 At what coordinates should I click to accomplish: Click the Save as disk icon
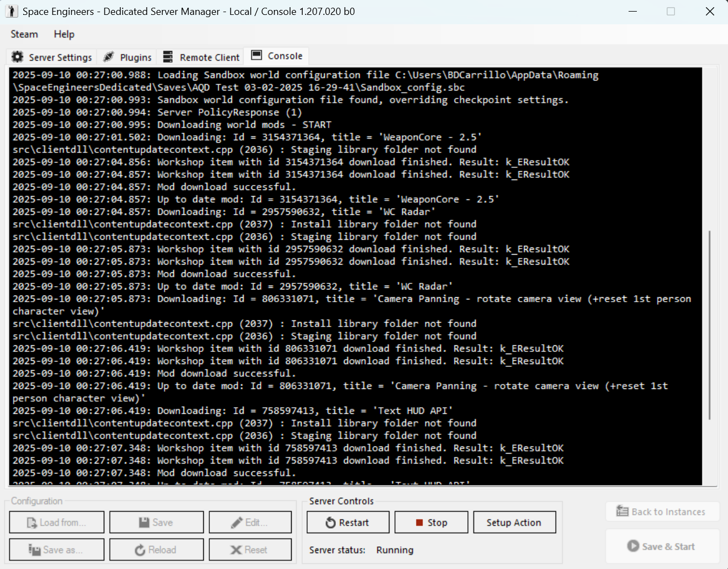point(34,550)
